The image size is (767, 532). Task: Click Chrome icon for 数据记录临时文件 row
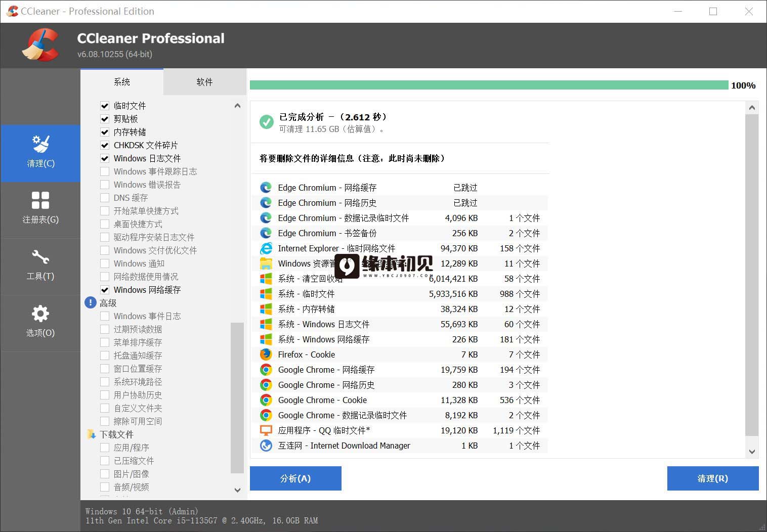click(x=266, y=415)
